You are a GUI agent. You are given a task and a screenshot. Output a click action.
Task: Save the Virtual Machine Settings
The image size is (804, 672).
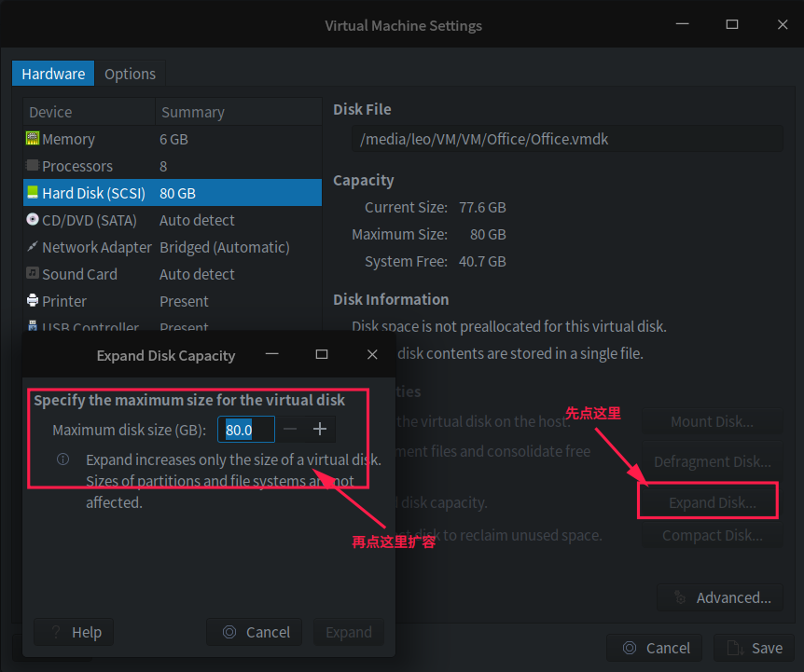tap(755, 648)
